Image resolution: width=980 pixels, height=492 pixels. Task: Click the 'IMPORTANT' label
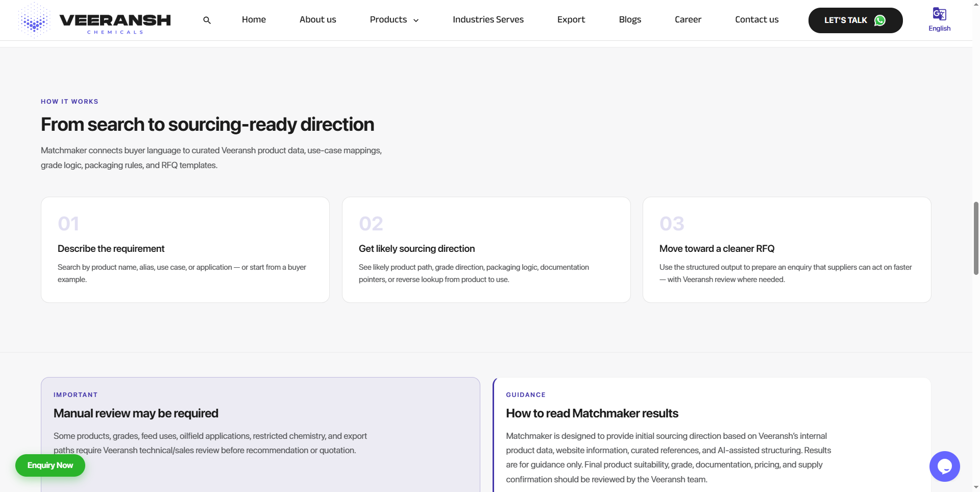[x=76, y=395]
